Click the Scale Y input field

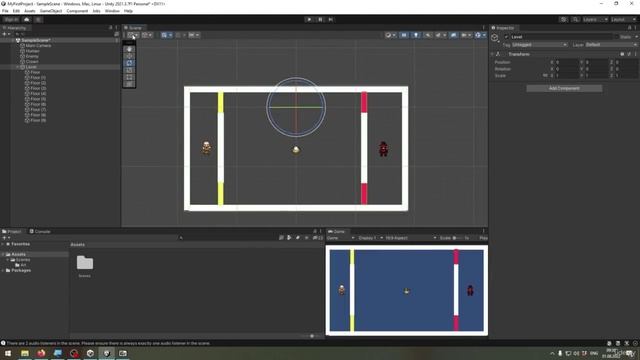coord(597,76)
